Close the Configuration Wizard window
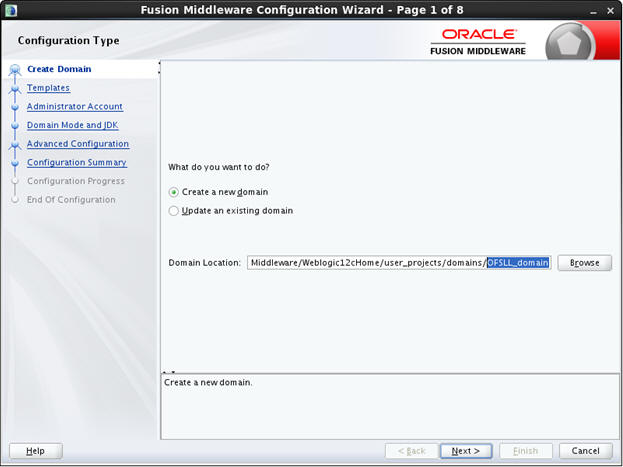Screen dimensions: 623x467 (x=611, y=11)
